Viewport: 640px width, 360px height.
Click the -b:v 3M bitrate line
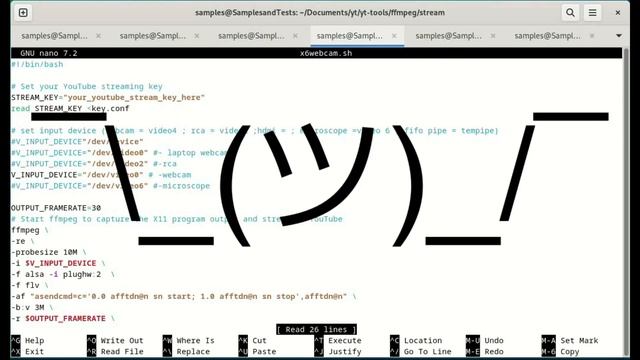[x=32, y=307]
